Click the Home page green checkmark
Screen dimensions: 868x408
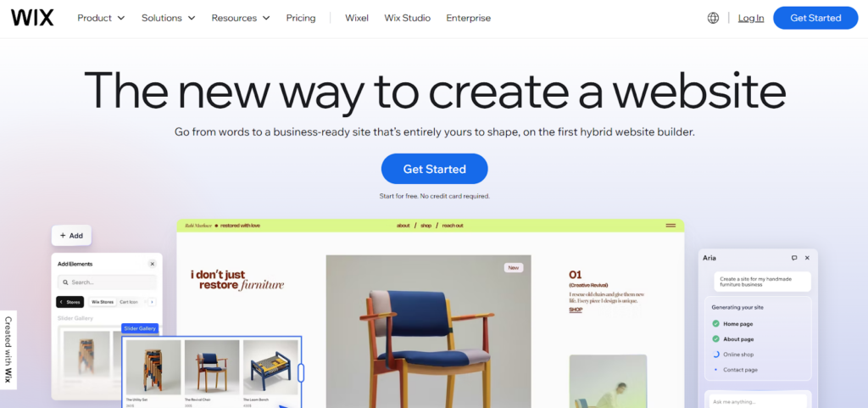[x=715, y=323]
